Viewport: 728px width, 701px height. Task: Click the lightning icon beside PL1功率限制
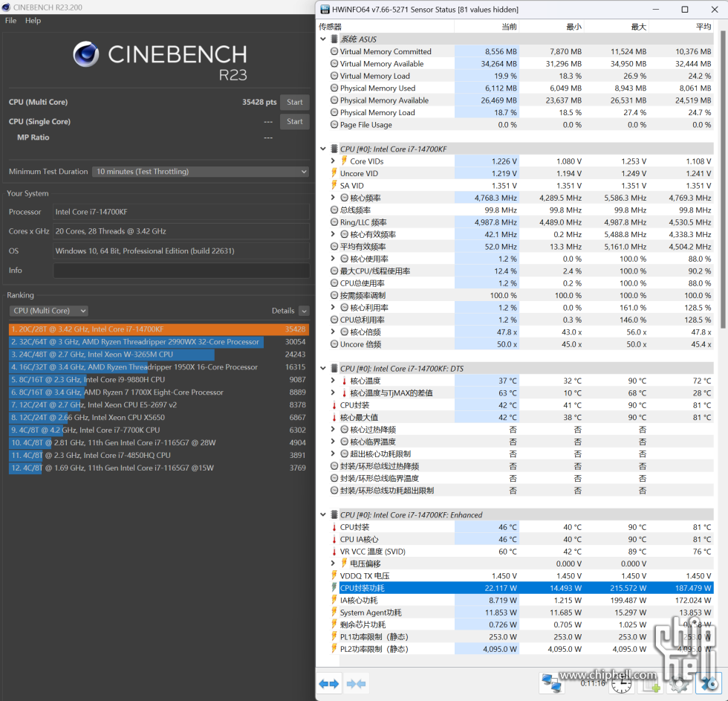334,636
